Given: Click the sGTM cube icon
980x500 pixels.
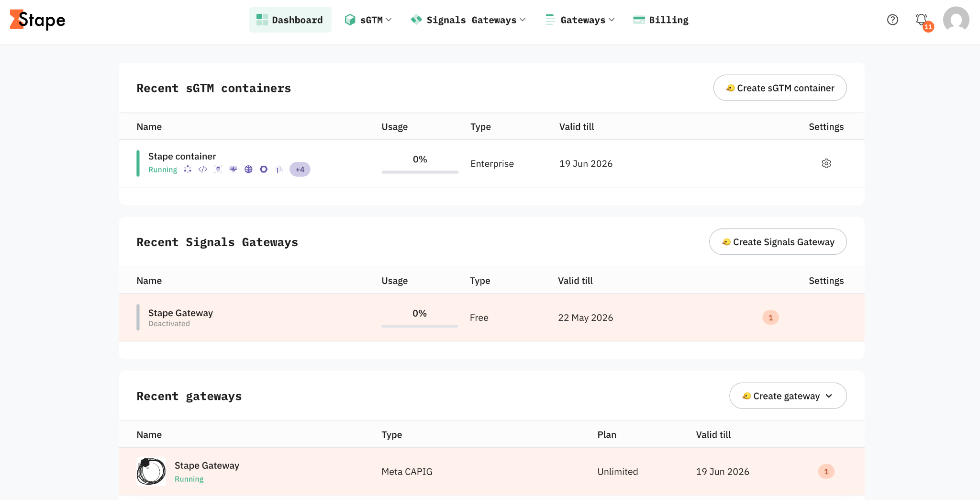Looking at the screenshot, I should (x=350, y=20).
